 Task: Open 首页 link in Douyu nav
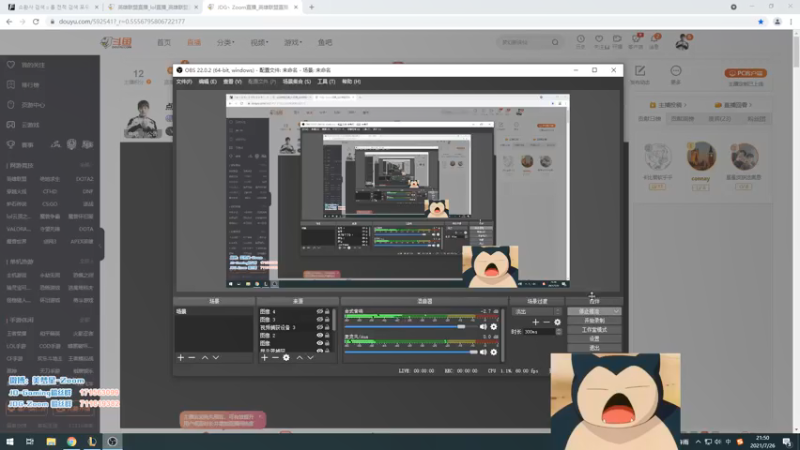tap(164, 42)
